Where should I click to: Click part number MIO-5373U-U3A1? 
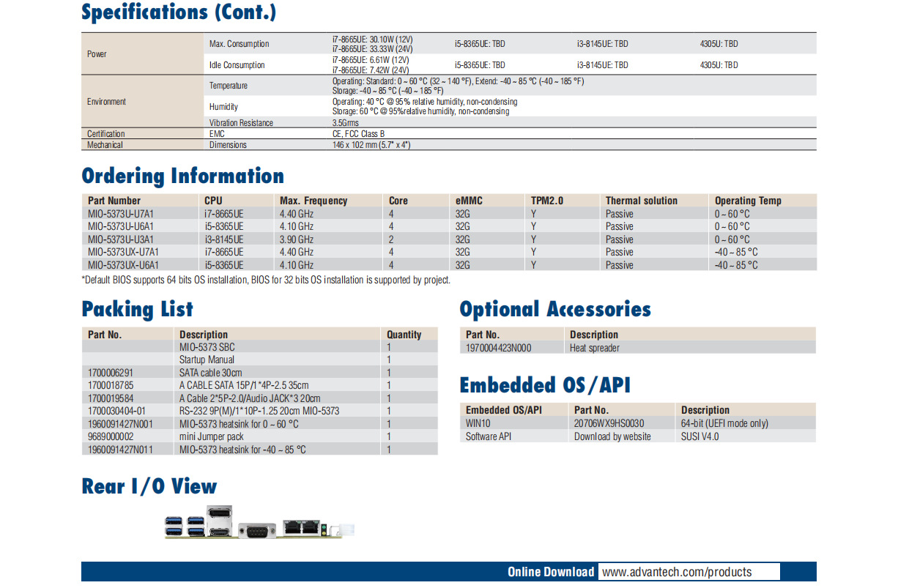pos(121,239)
